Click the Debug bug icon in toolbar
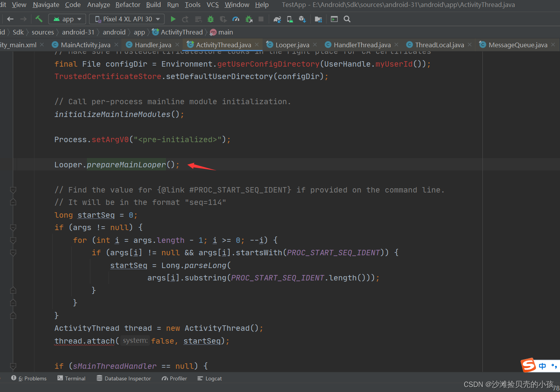 pyautogui.click(x=210, y=19)
